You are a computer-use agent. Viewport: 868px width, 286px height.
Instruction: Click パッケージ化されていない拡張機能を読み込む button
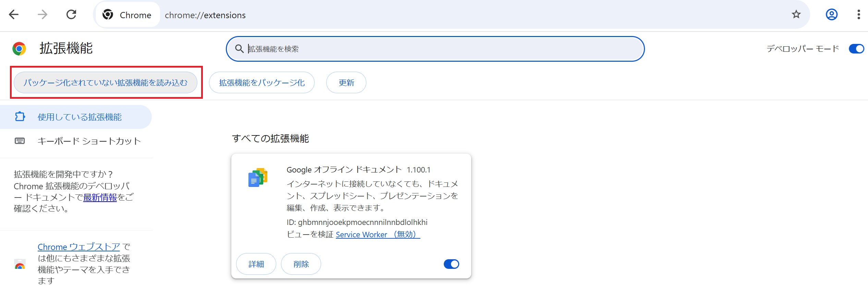[x=106, y=83]
